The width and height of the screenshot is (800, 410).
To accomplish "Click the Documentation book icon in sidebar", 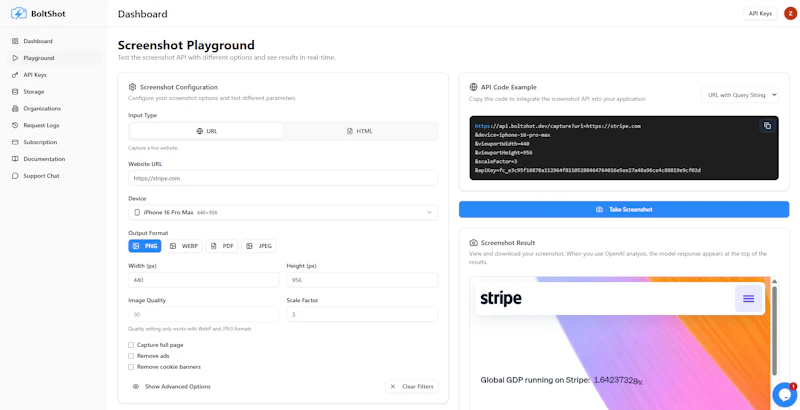I will (15, 159).
